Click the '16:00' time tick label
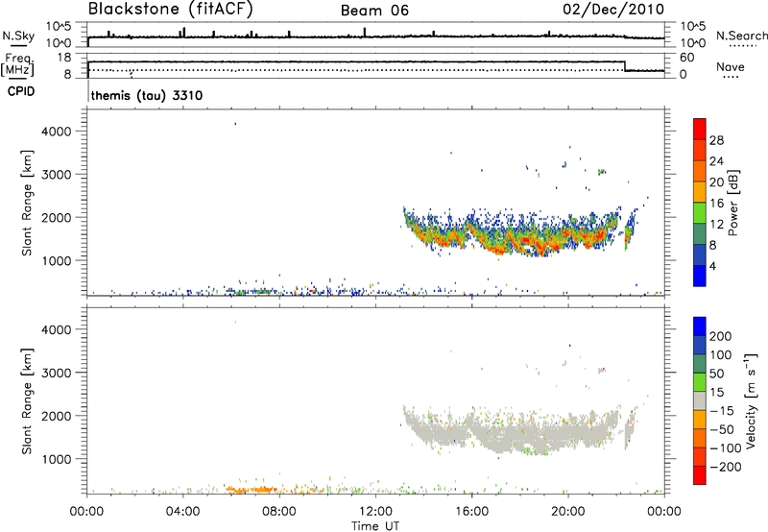Image resolution: width=768 pixels, height=532 pixels. click(x=471, y=512)
